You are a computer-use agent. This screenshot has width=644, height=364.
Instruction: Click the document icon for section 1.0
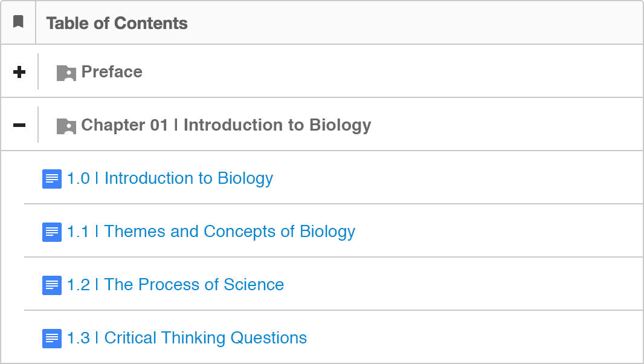pos(52,179)
